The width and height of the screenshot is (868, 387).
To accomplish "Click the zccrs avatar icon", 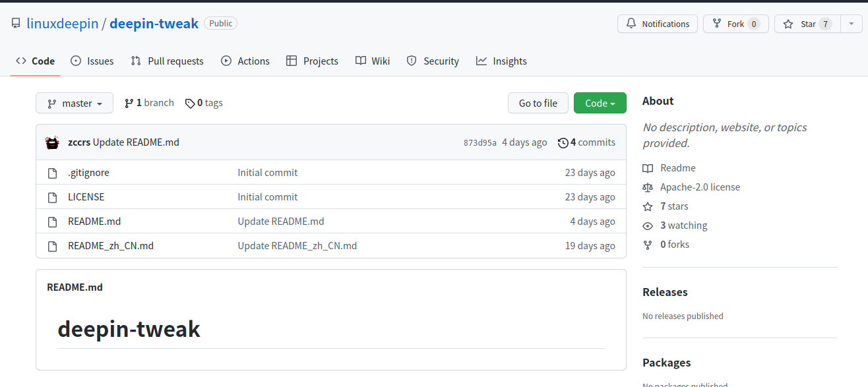I will (53, 142).
